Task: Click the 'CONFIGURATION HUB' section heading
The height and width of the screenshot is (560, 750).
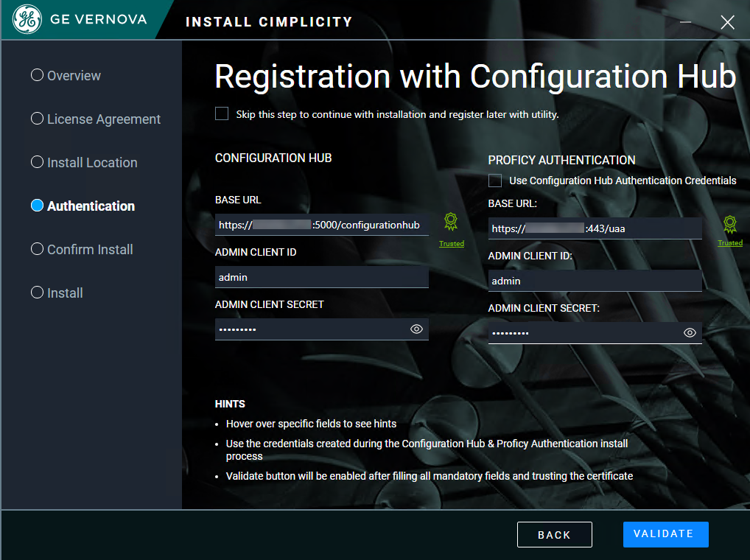Action: 273,158
